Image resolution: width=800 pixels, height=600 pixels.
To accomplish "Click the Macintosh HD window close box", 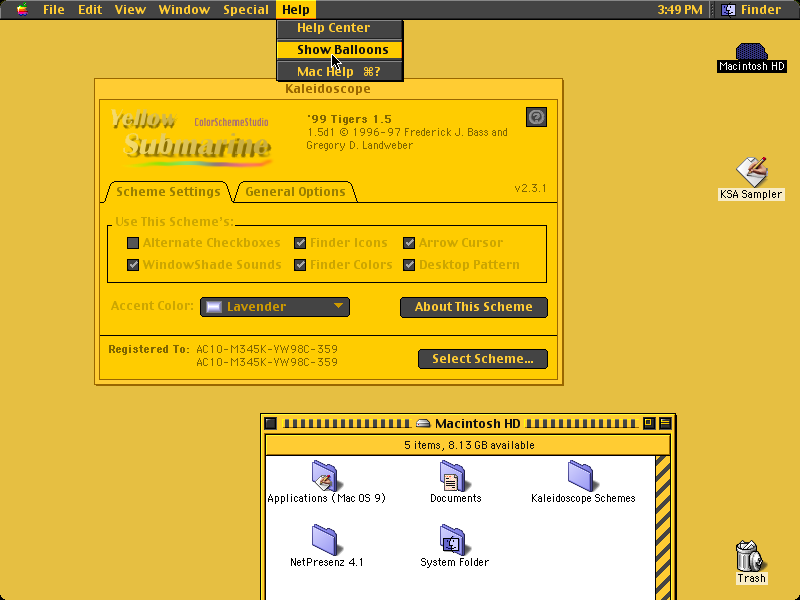I will (x=271, y=423).
